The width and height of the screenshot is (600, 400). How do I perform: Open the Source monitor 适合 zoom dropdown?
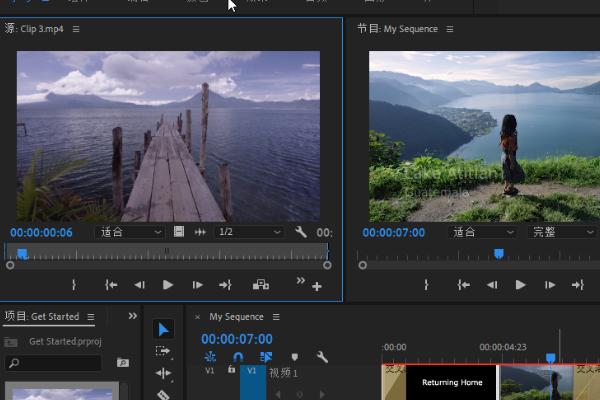130,232
